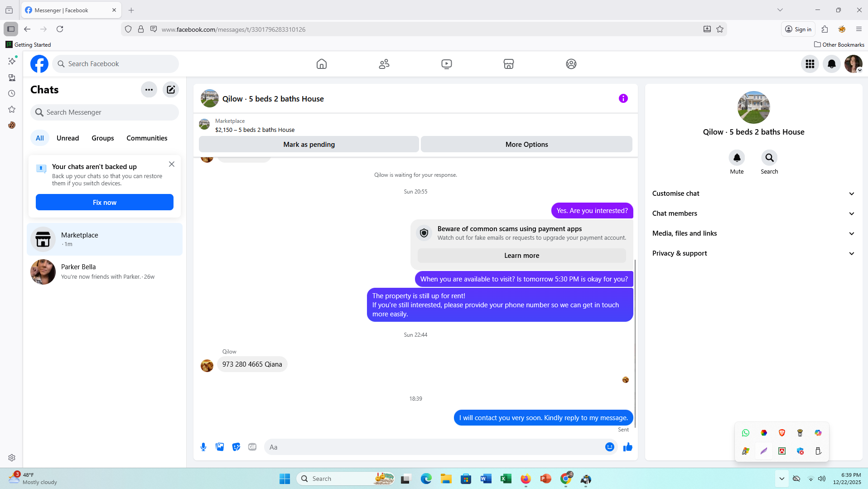
Task: Open the conversation information purple icon
Action: tap(623, 98)
